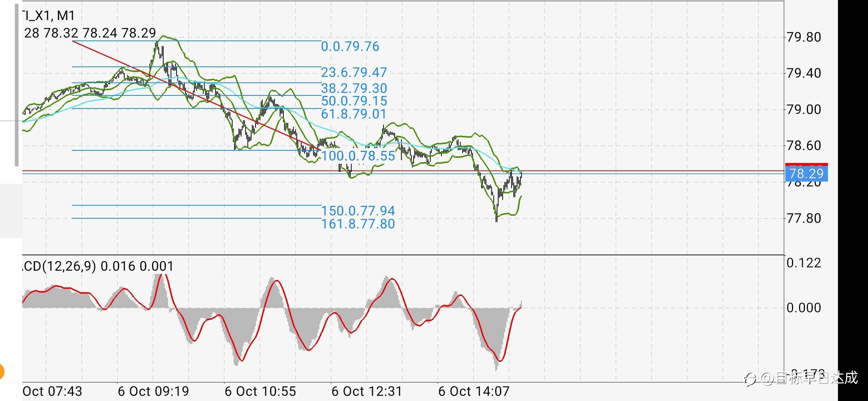Image resolution: width=868 pixels, height=401 pixels.
Task: Click the 0.000 MACD scale value
Action: click(804, 307)
